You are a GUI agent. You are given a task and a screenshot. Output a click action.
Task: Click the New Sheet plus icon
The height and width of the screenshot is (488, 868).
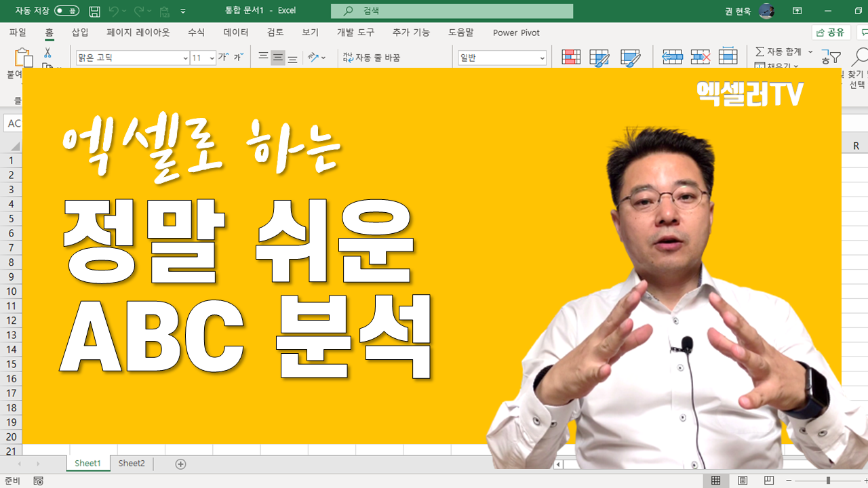pos(180,464)
